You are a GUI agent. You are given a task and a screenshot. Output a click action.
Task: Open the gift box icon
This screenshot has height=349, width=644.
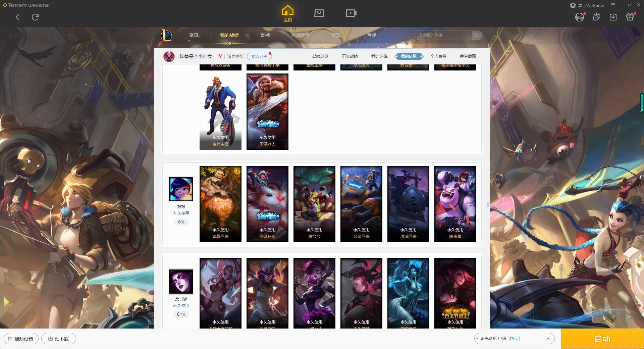point(630,17)
